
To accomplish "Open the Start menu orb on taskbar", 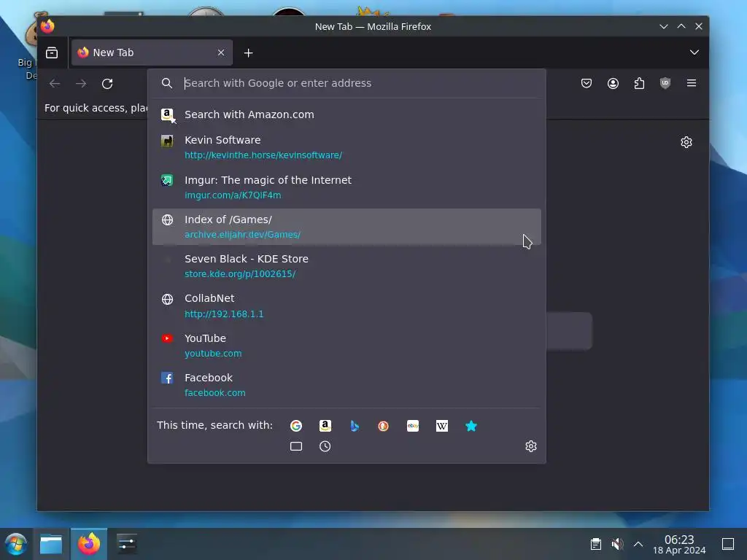I will [x=16, y=544].
